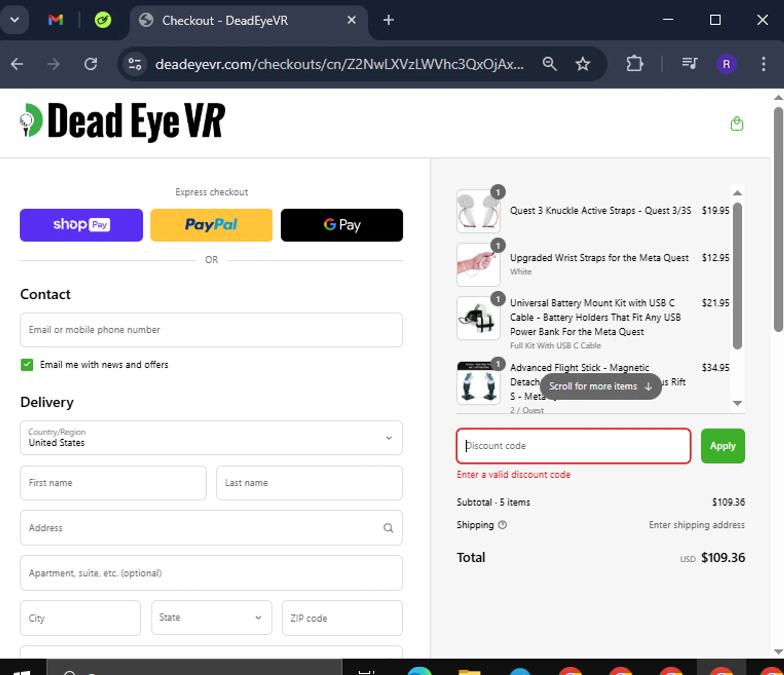Pay with Google Pay button
This screenshot has width=784, height=675.
coord(342,225)
